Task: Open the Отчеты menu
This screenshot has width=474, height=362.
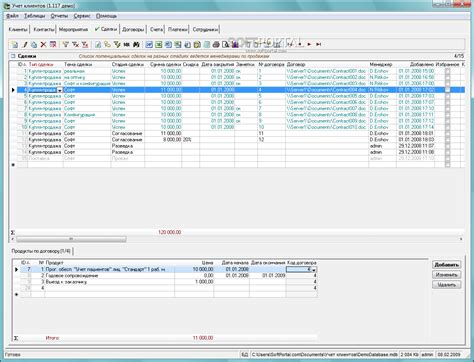Action: point(59,16)
